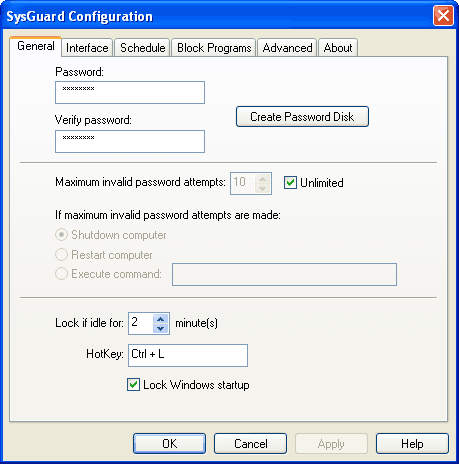Decrease idle lock minutes with down arrow
The height and width of the screenshot is (464, 459).
161,328
